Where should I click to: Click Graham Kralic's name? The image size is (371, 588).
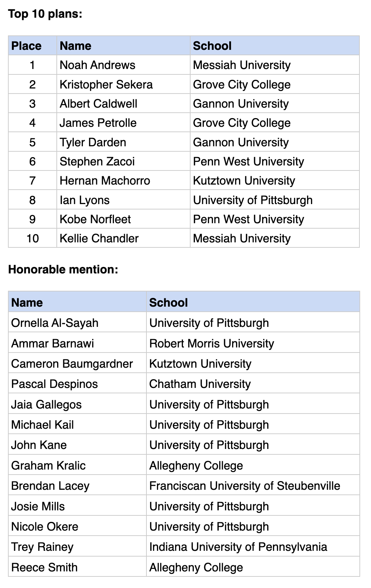point(48,466)
